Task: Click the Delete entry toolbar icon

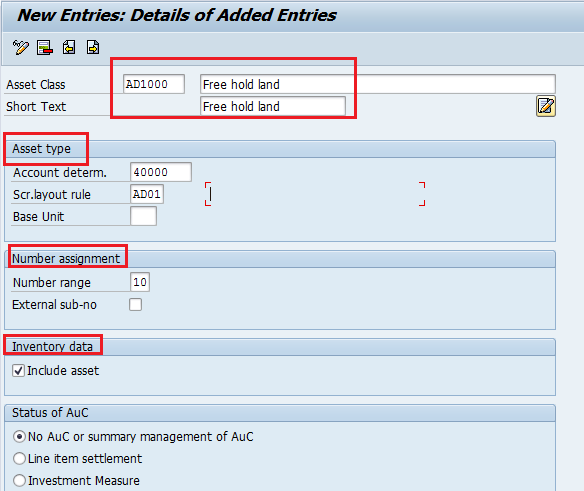Action: pyautogui.click(x=45, y=47)
